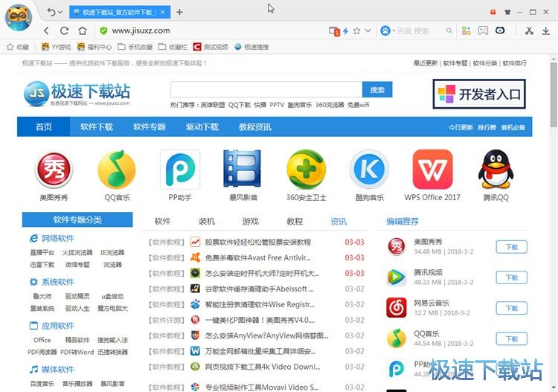Switch to the 装机 content tab
This screenshot has height=392, width=558.
click(x=206, y=221)
